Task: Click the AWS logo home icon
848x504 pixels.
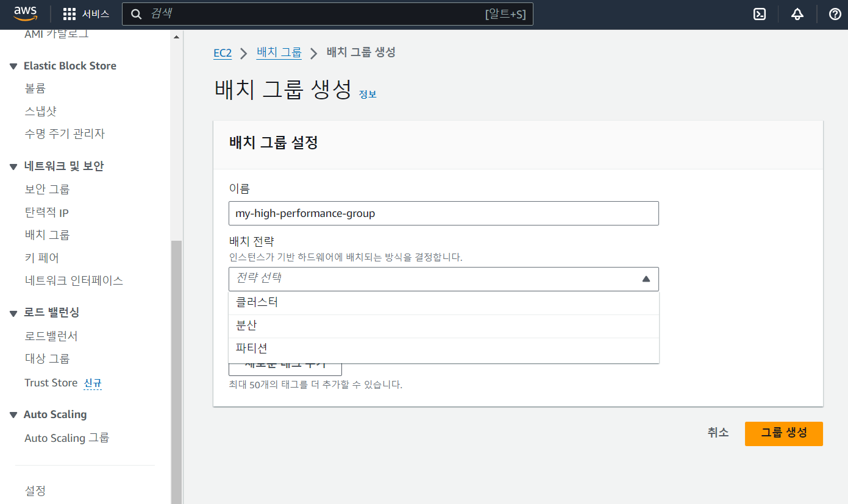Action: 26,13
